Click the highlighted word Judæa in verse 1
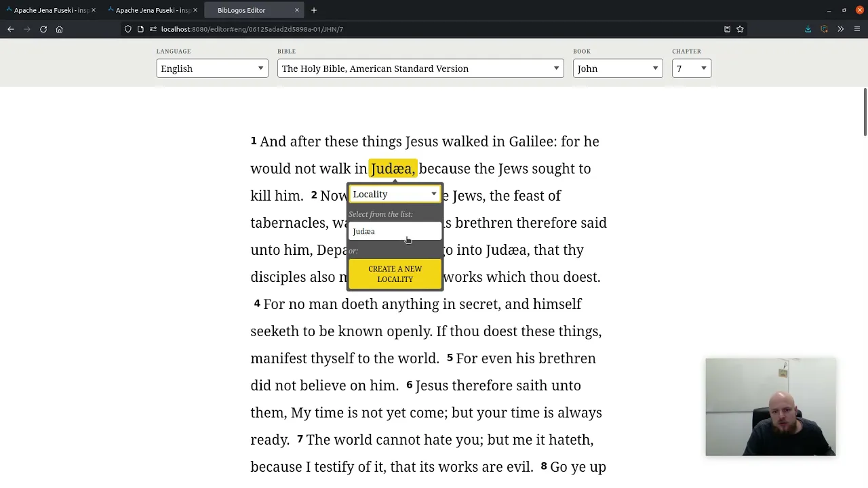This screenshot has height=488, width=868. click(x=393, y=169)
